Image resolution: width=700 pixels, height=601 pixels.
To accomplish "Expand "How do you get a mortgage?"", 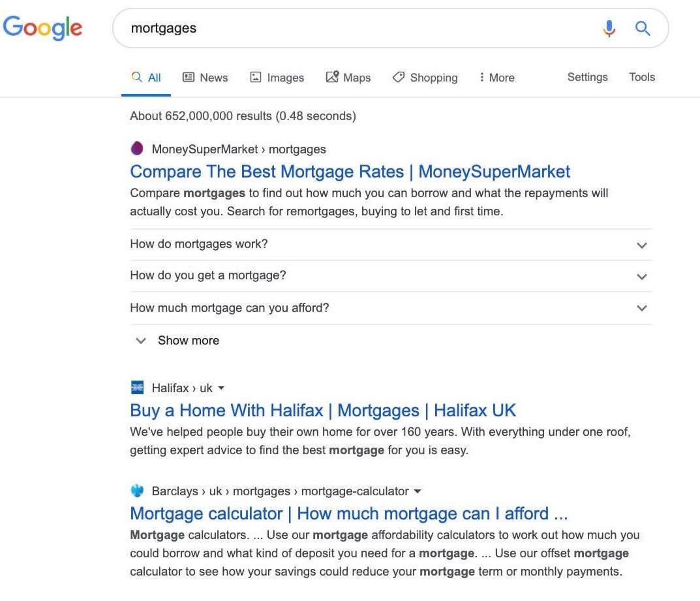I will [x=391, y=276].
